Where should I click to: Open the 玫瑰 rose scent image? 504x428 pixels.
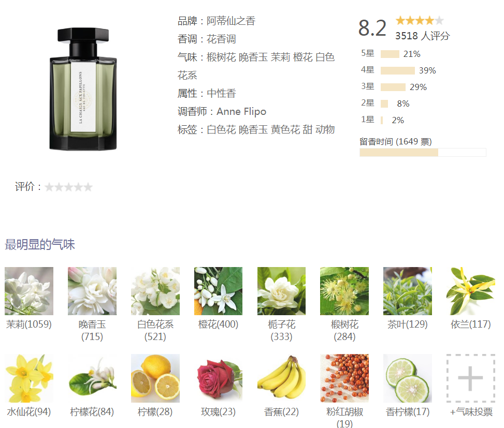[218, 378]
